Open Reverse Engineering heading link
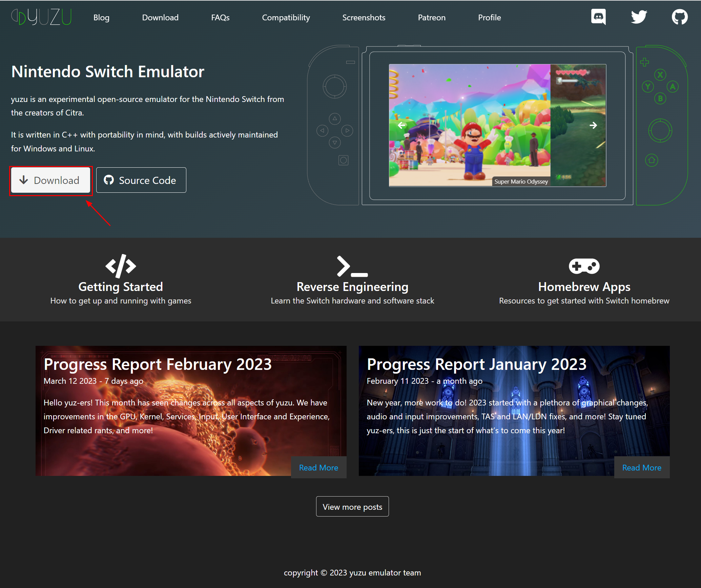This screenshot has width=701, height=588. coord(352,287)
